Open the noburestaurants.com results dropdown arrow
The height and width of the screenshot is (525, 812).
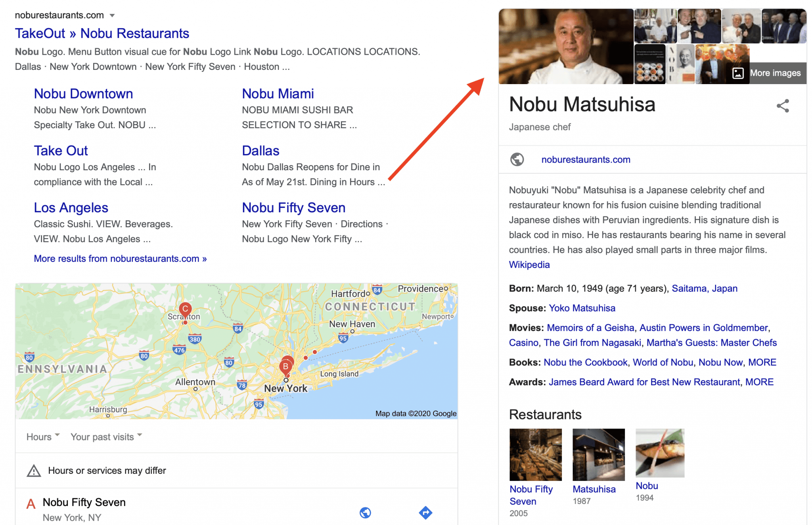(x=113, y=15)
